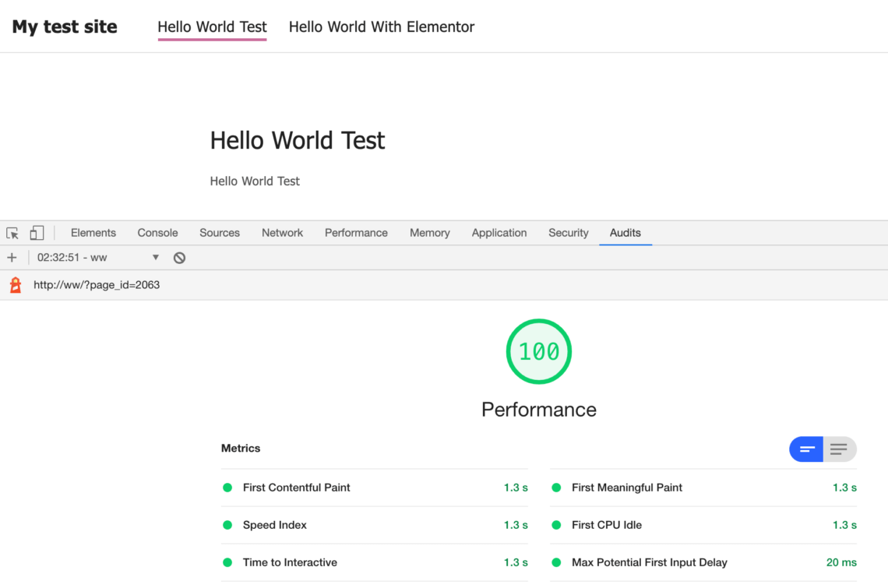Switch to expanded metrics view toggle
888x588 pixels.
pos(839,449)
